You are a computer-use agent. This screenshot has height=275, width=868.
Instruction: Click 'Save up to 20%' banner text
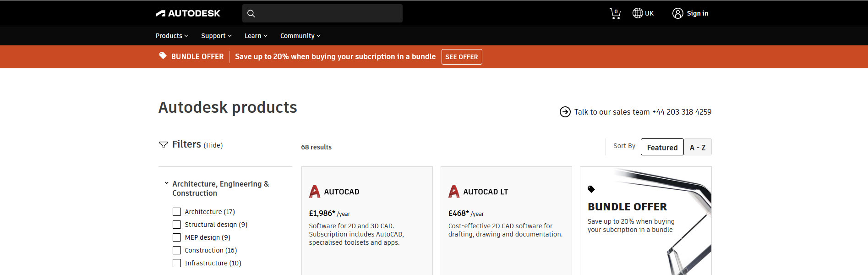[335, 56]
